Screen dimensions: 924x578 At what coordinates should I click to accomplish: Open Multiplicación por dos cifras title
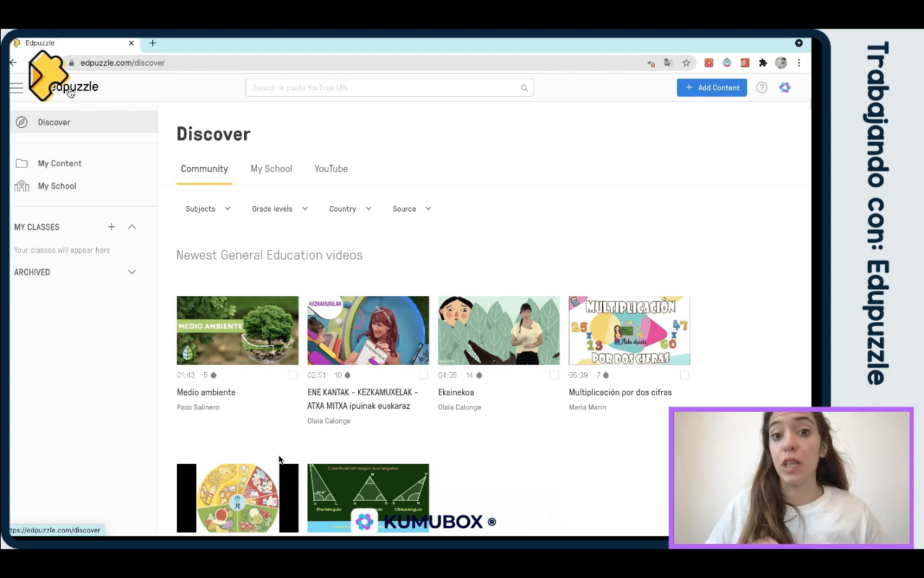pyautogui.click(x=620, y=392)
